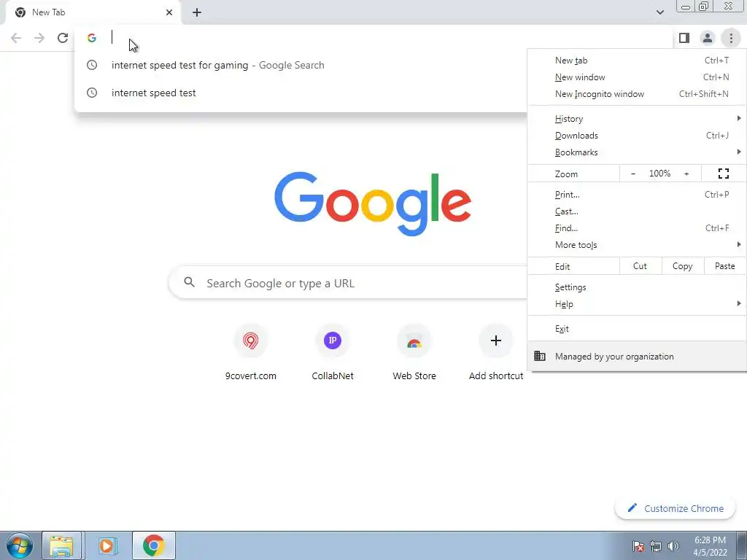Open the media player taskbar icon
The height and width of the screenshot is (560, 747).
(x=108, y=545)
